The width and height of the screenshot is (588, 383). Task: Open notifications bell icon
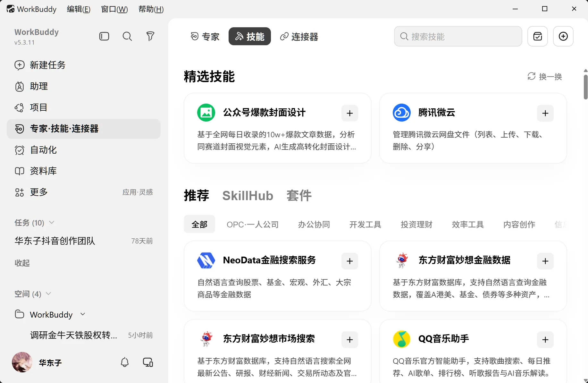[125, 362]
